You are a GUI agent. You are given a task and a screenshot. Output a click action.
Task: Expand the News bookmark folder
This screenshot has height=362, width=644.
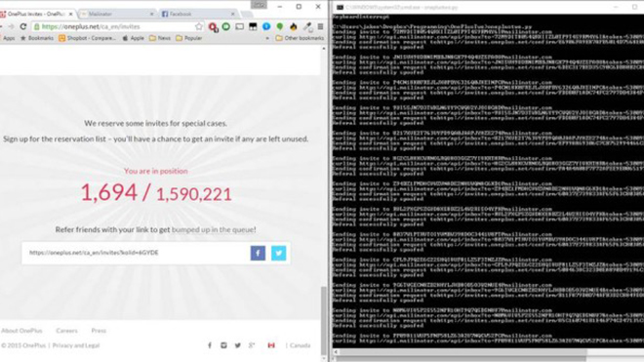pyautogui.click(x=160, y=38)
